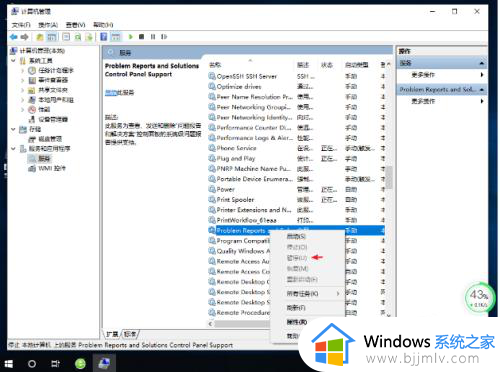Toggle the Show/Hide Action Pane toolbar icon

[x=116, y=37]
